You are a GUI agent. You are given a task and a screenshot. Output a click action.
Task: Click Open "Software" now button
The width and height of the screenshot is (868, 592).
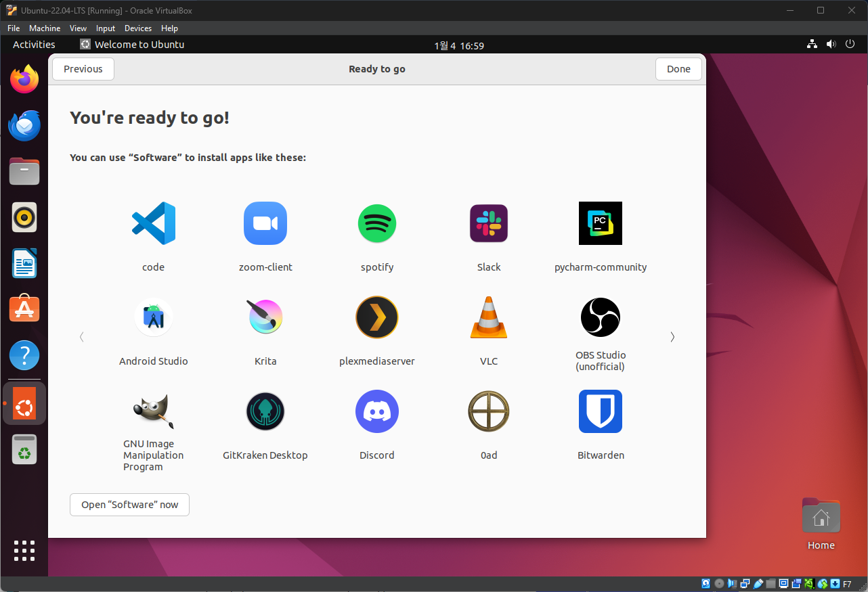[129, 505]
